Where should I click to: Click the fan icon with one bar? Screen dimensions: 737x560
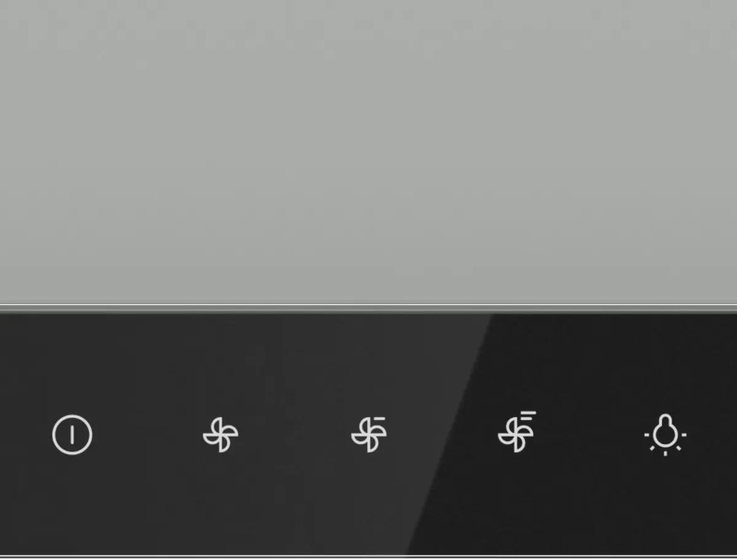point(369,434)
